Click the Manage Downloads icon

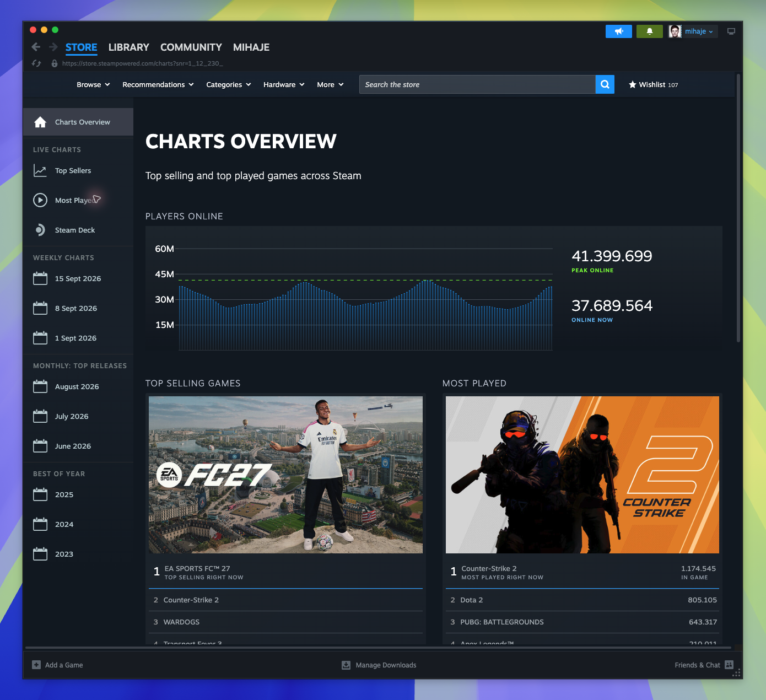point(346,665)
